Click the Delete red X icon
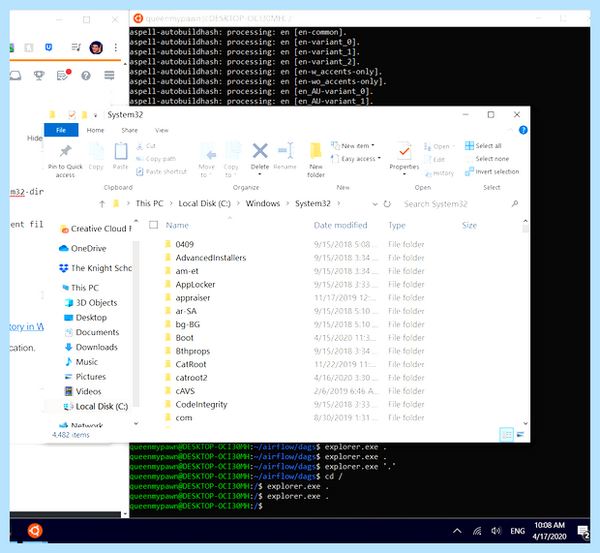 pos(260,151)
